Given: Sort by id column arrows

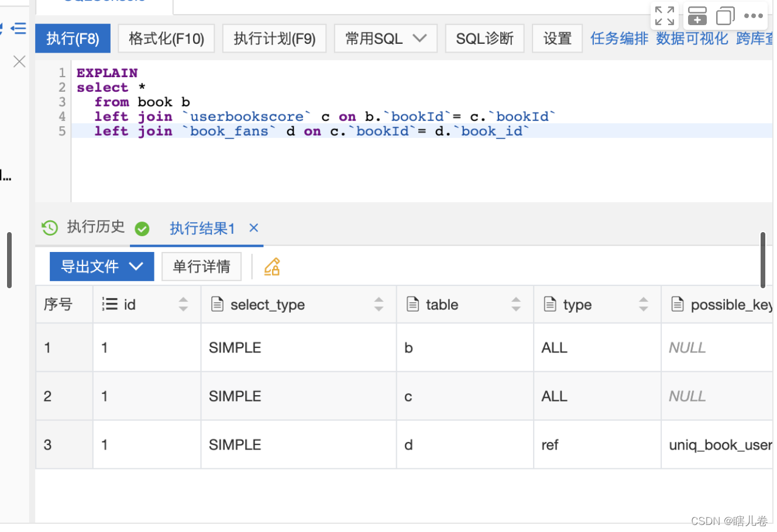Looking at the screenshot, I should pos(183,304).
